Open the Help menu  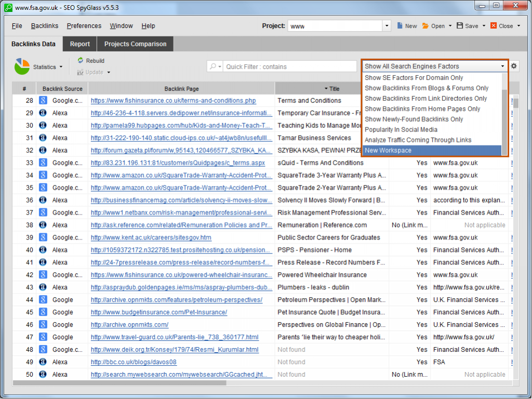(x=148, y=26)
